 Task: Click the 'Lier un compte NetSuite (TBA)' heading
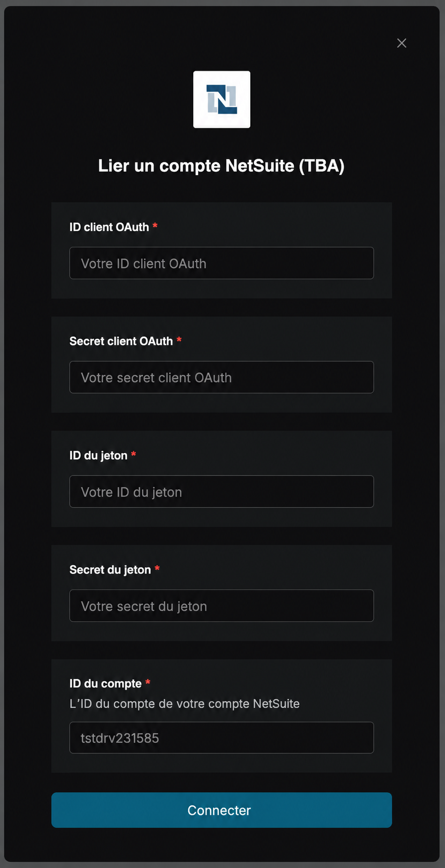click(x=221, y=166)
